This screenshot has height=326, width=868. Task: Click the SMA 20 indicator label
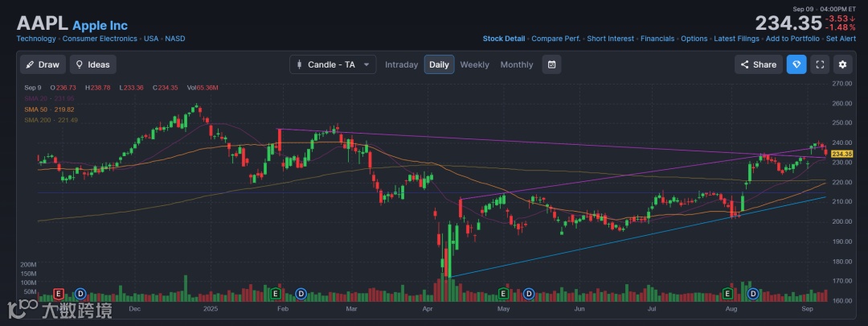coord(49,99)
